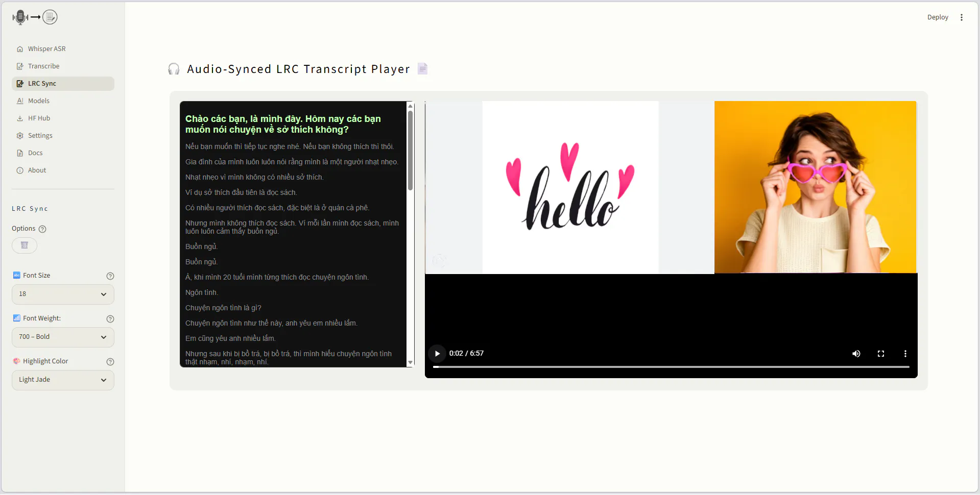This screenshot has height=495, width=980.
Task: Jump to line 'Nhưng mình không thích đọc sách'
Action: pyautogui.click(x=292, y=228)
